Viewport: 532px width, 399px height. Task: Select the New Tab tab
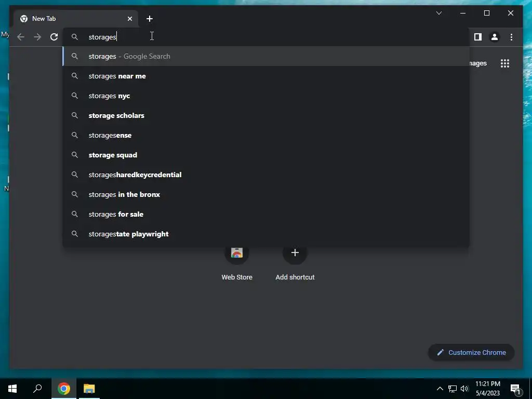tap(76, 19)
